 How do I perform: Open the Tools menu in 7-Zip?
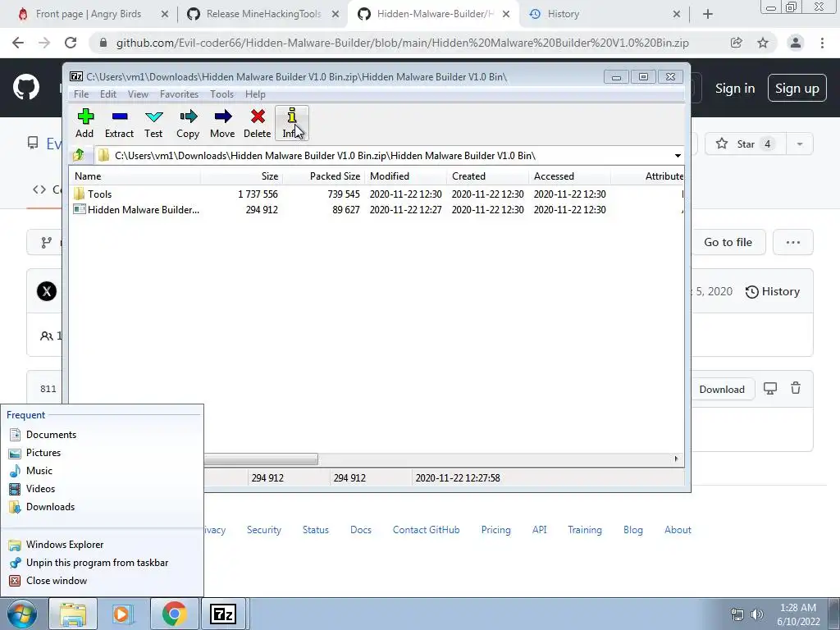tap(221, 94)
